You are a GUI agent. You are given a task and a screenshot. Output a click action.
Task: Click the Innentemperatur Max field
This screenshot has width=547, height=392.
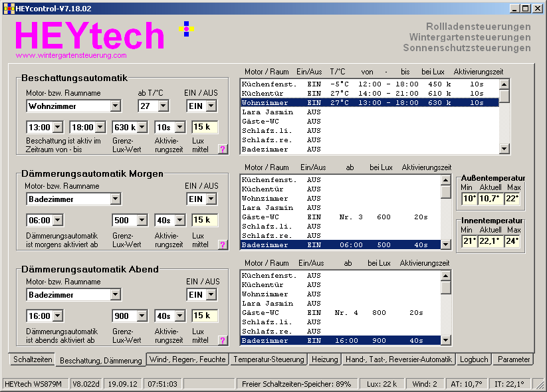pos(512,241)
